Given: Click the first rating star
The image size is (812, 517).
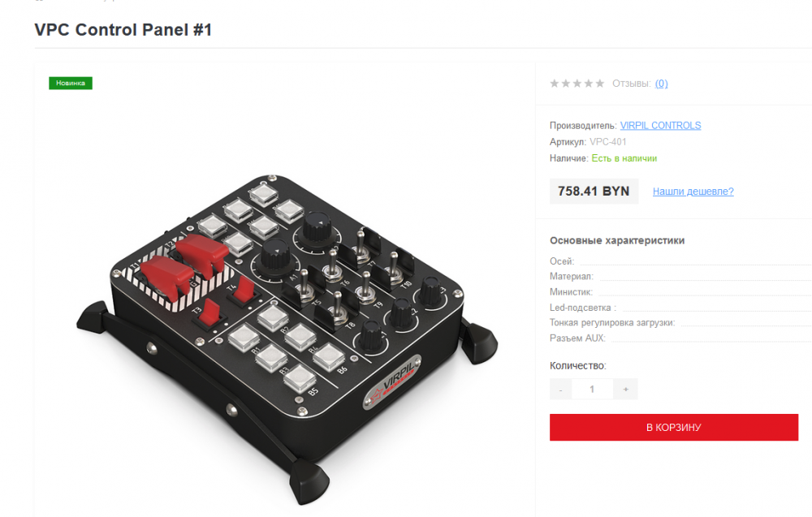Looking at the screenshot, I should 555,84.
